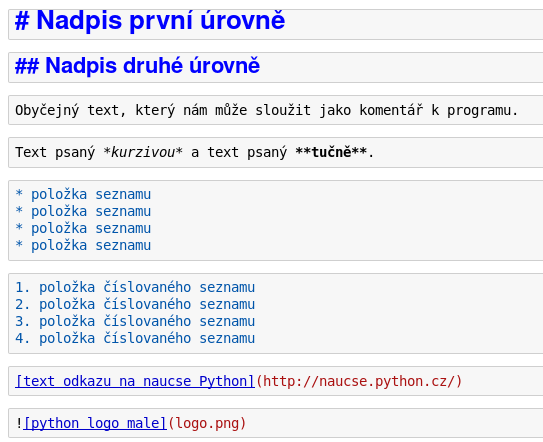Click the italic word '*kurzivou*'
The image size is (543, 442).
click(143, 152)
